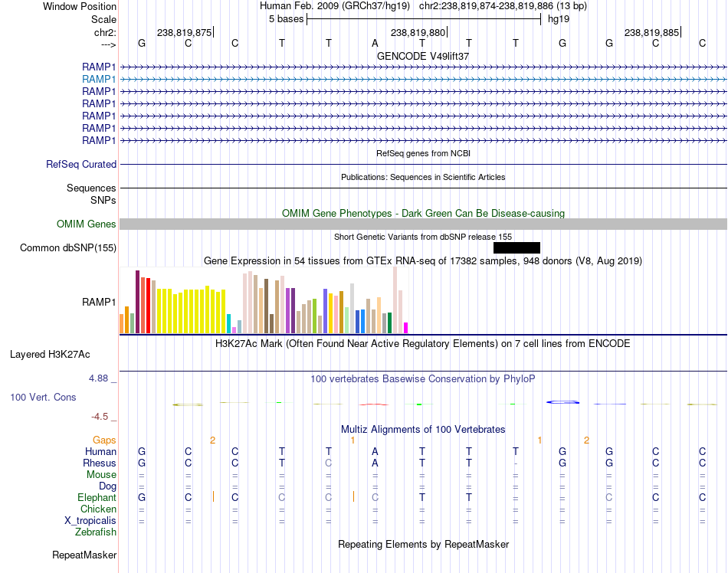
Task: Click Short Genetic Variants from dbSNP title
Action: click(423, 237)
